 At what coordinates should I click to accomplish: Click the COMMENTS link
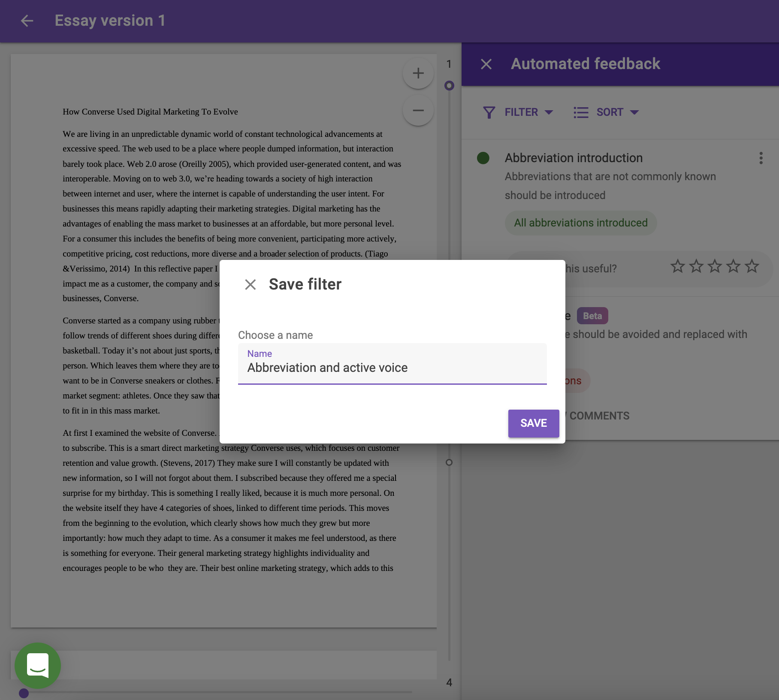pos(599,416)
